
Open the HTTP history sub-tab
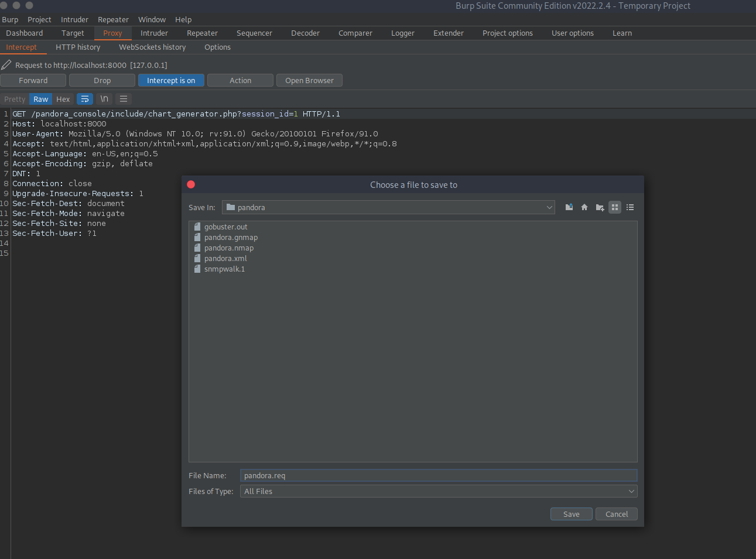click(78, 47)
